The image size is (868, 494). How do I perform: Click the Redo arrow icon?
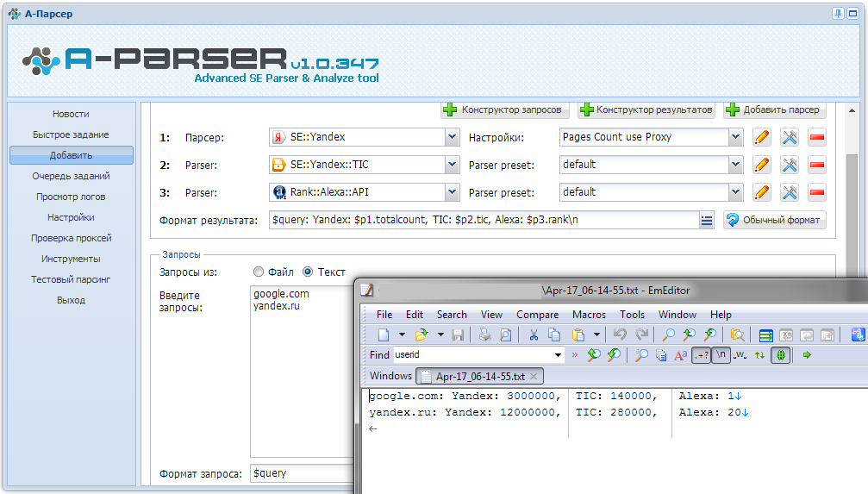click(x=641, y=335)
